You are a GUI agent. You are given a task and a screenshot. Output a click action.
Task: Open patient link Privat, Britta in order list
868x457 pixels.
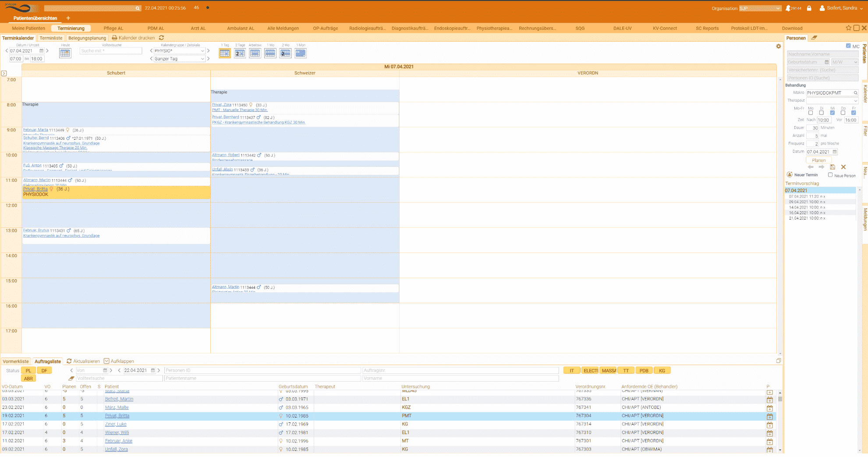click(x=117, y=416)
